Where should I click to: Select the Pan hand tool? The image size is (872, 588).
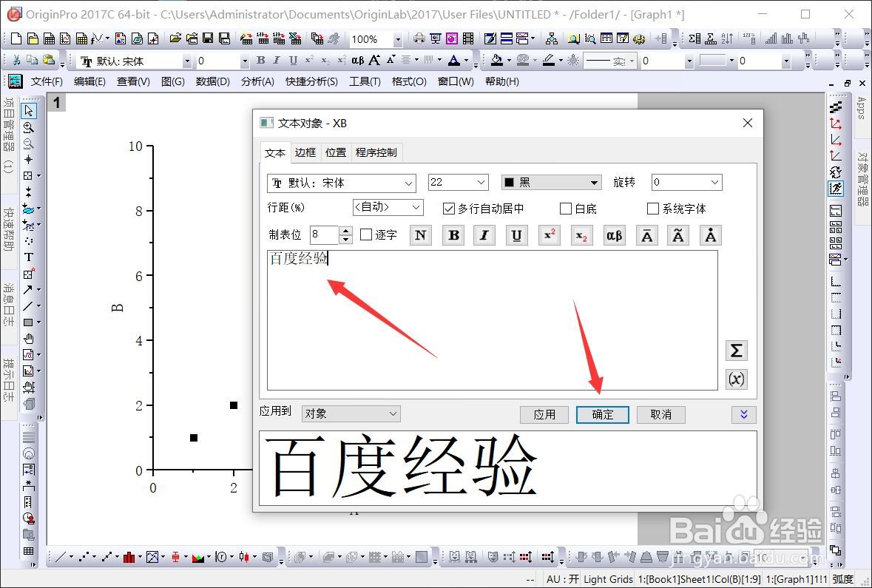pos(28,338)
